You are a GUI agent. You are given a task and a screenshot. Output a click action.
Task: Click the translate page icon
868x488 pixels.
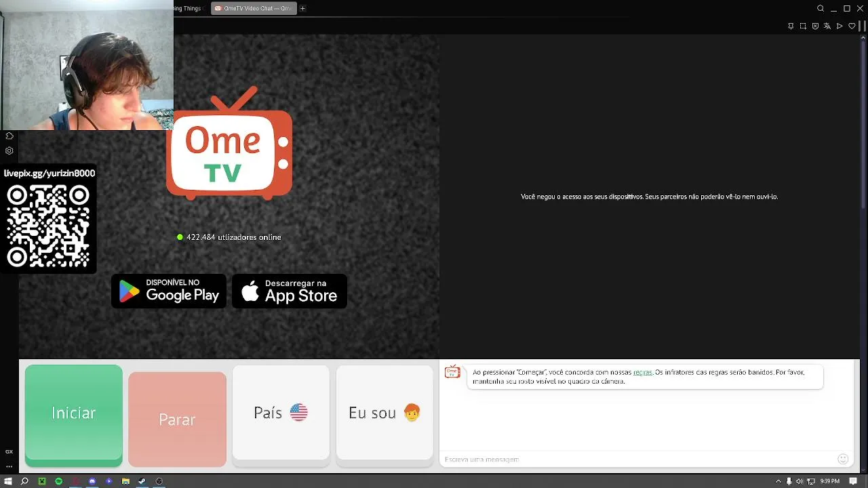coord(827,26)
